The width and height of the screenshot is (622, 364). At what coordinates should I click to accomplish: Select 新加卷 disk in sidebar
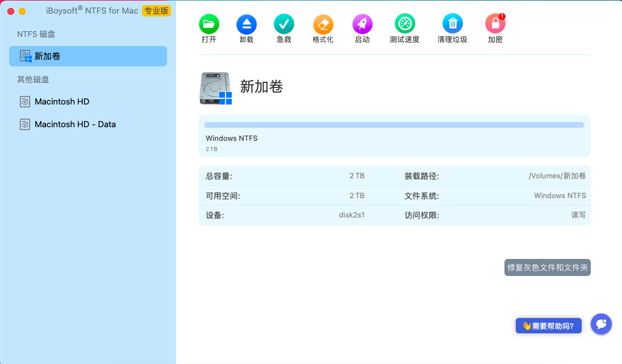point(88,56)
